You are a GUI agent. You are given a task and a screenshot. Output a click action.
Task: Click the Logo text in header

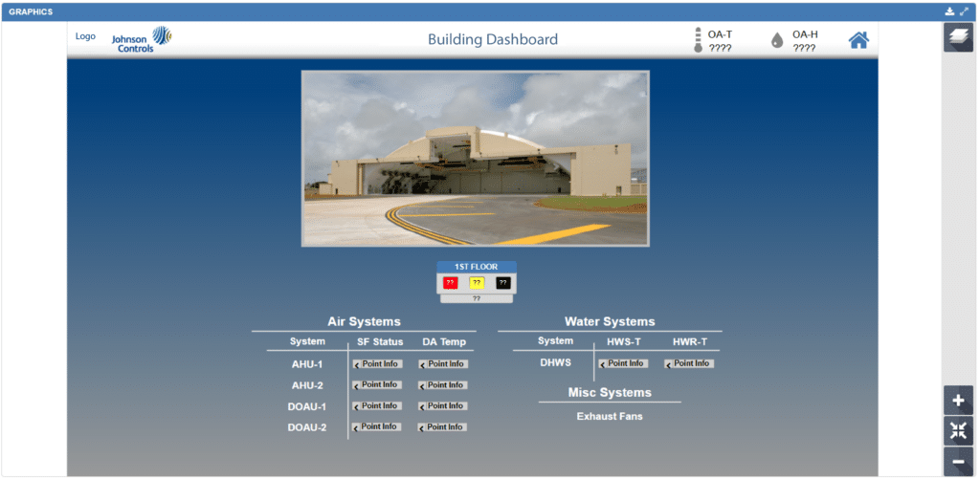[85, 36]
